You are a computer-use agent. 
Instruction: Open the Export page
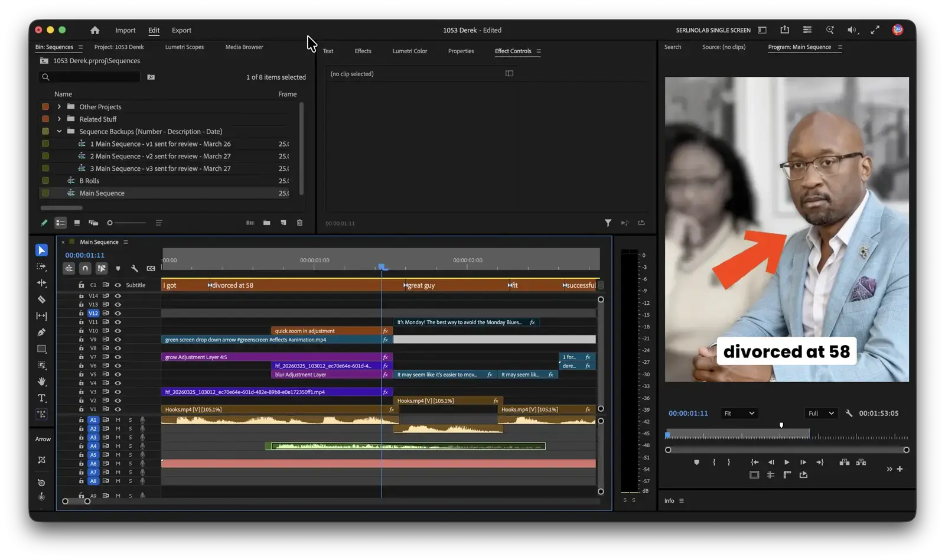pyautogui.click(x=181, y=30)
